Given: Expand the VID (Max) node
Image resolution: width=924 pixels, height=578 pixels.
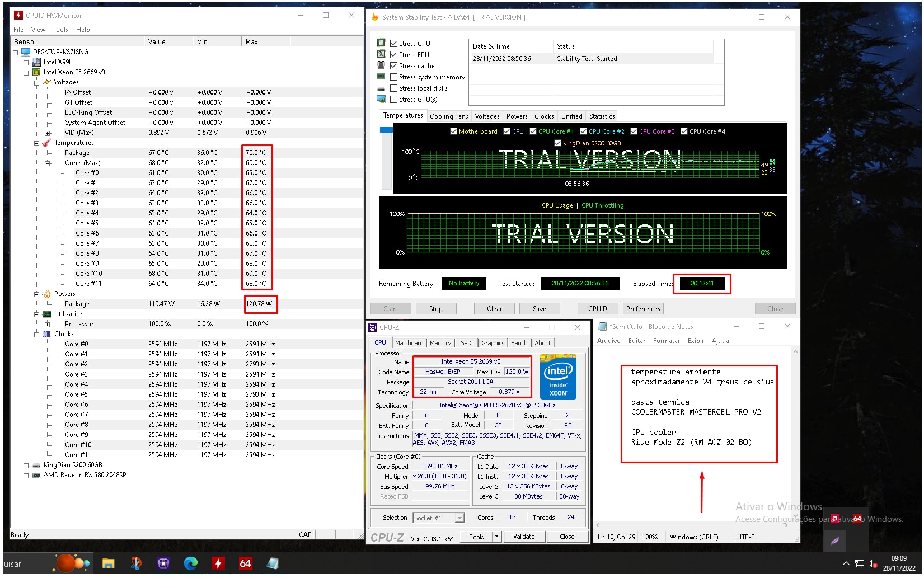Looking at the screenshot, I should tap(47, 133).
